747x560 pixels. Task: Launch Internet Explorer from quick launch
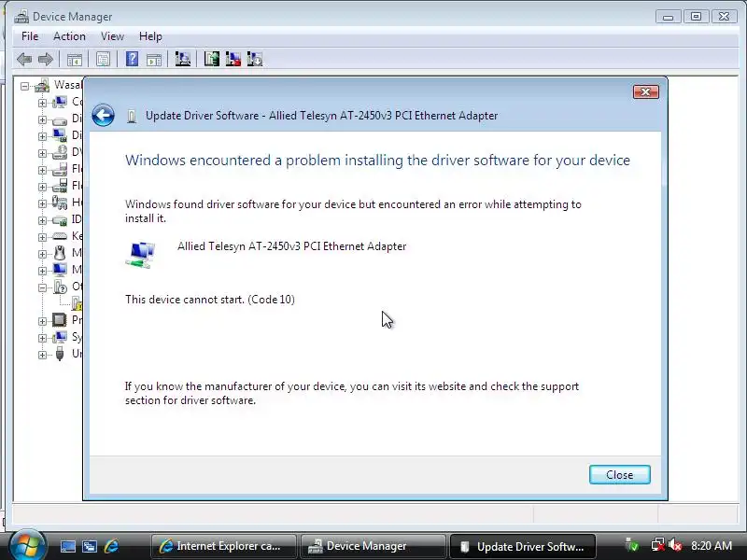tap(111, 546)
